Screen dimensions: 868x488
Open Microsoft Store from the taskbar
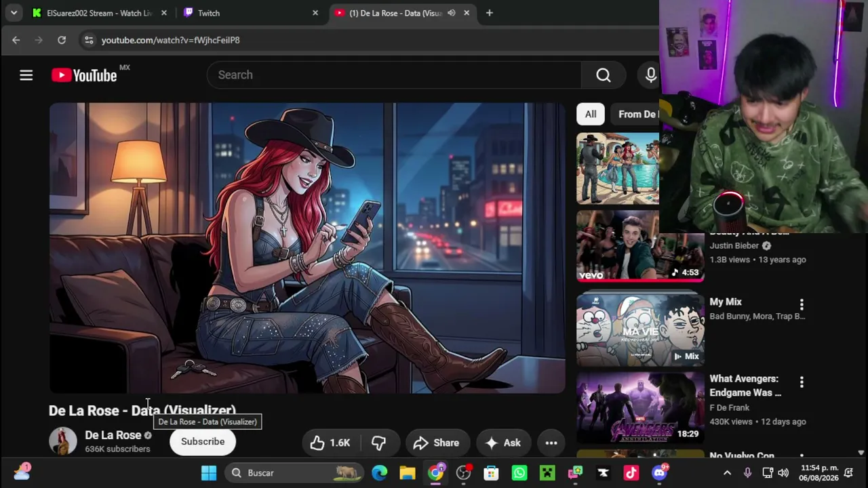click(x=491, y=472)
